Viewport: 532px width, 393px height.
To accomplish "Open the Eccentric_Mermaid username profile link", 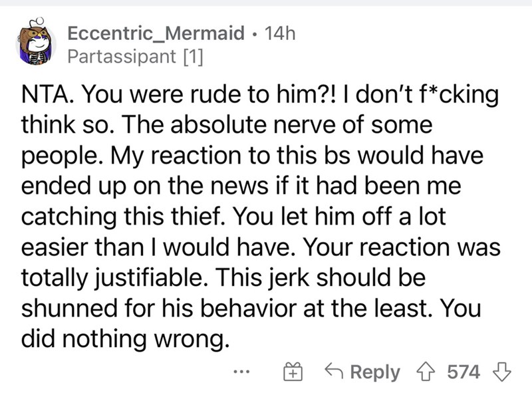I will click(x=156, y=33).
